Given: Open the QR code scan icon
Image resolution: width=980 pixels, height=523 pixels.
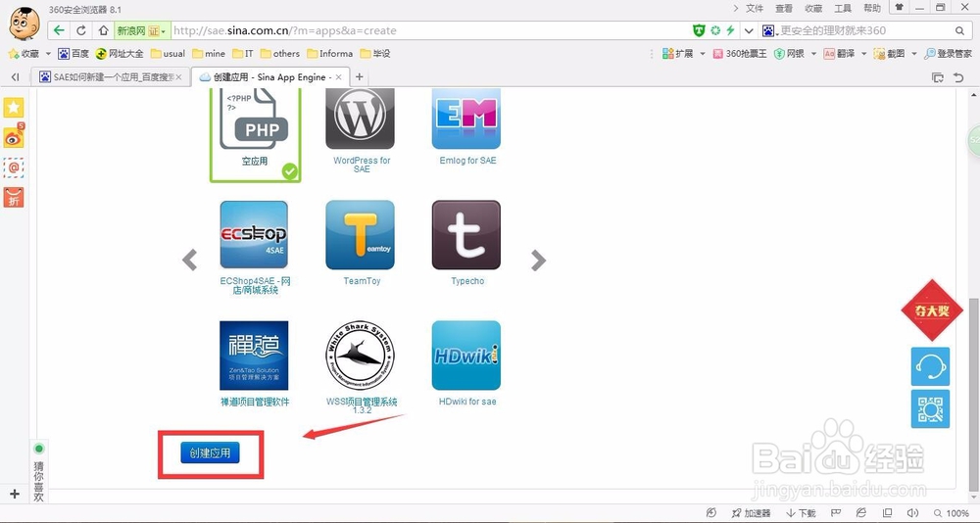Looking at the screenshot, I should (930, 408).
